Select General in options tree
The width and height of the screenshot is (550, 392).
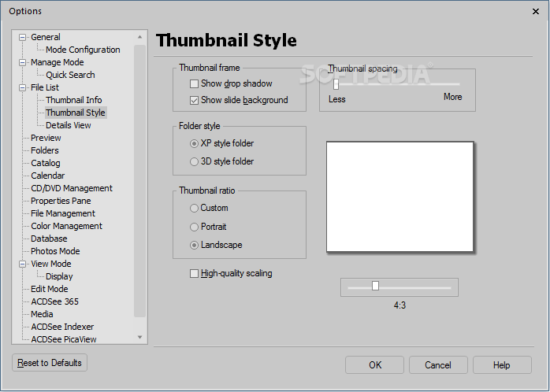[45, 37]
